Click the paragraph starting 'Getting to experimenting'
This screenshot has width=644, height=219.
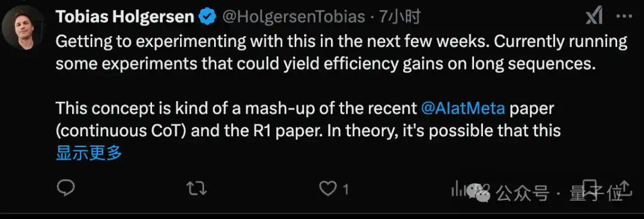(341, 53)
